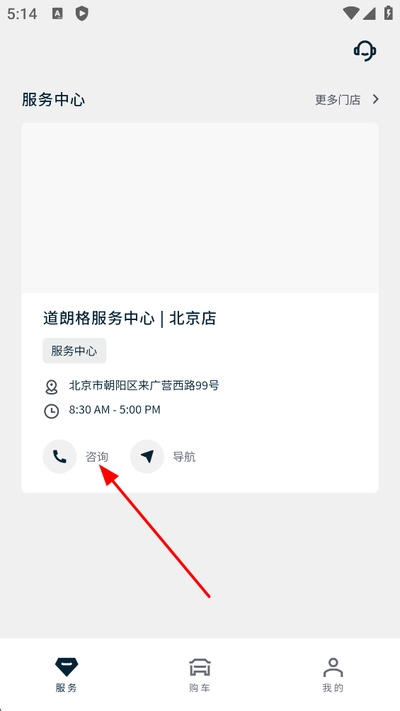
Task: Open customer support headset icon
Action: pos(365,50)
